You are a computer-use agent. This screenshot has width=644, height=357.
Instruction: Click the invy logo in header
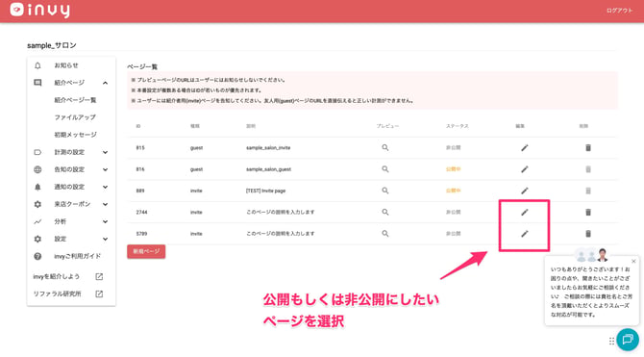39,11
